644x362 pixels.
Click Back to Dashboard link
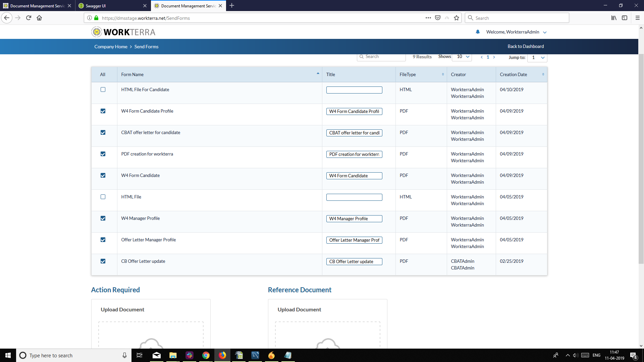[526, 47]
